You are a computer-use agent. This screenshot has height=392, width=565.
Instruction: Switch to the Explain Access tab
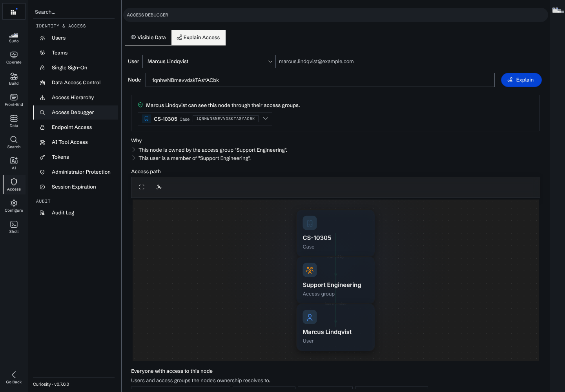coord(199,38)
